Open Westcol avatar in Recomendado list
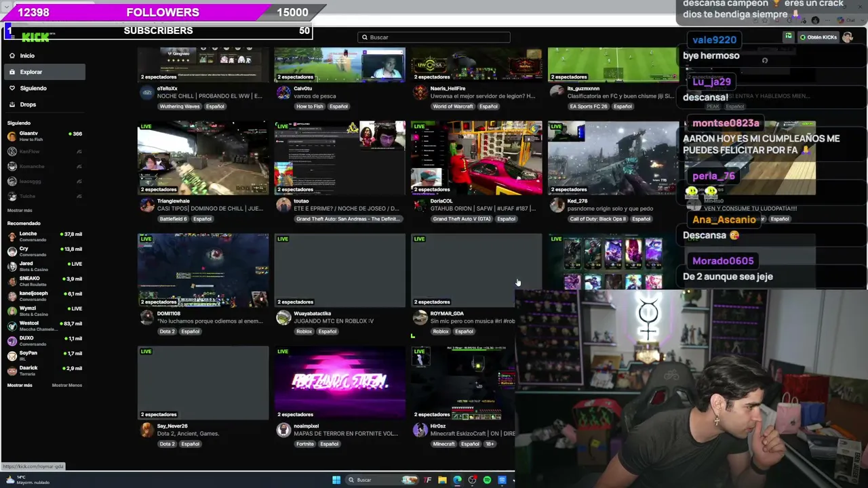This screenshot has height=488, width=868. click(x=12, y=326)
